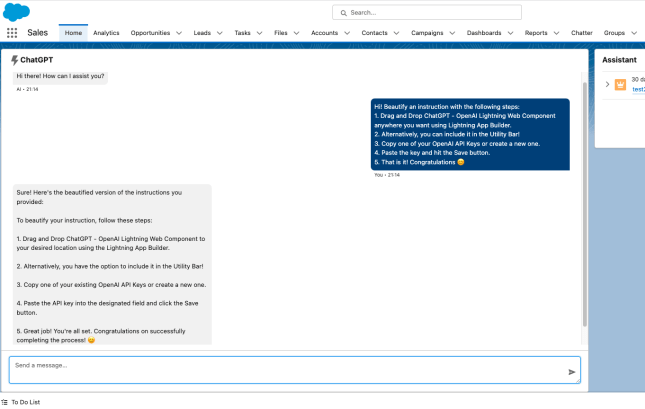The height and width of the screenshot is (409, 645).
Task: Navigate to the Contacts tab
Action: 374,33
